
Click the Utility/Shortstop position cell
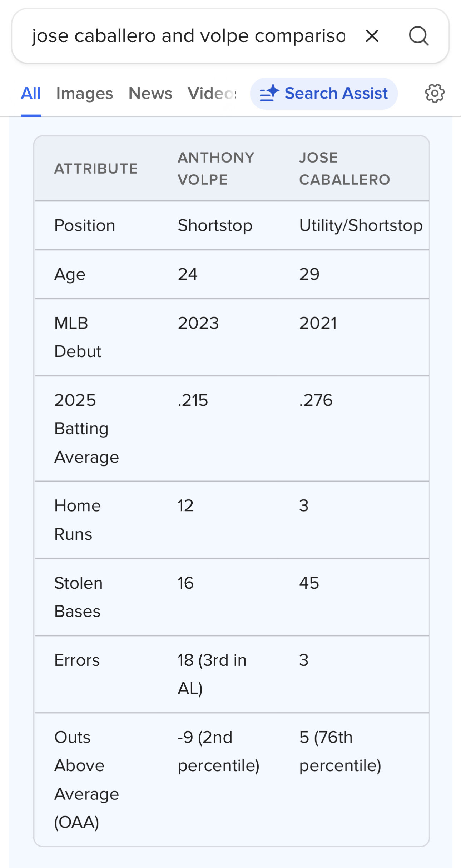point(361,225)
